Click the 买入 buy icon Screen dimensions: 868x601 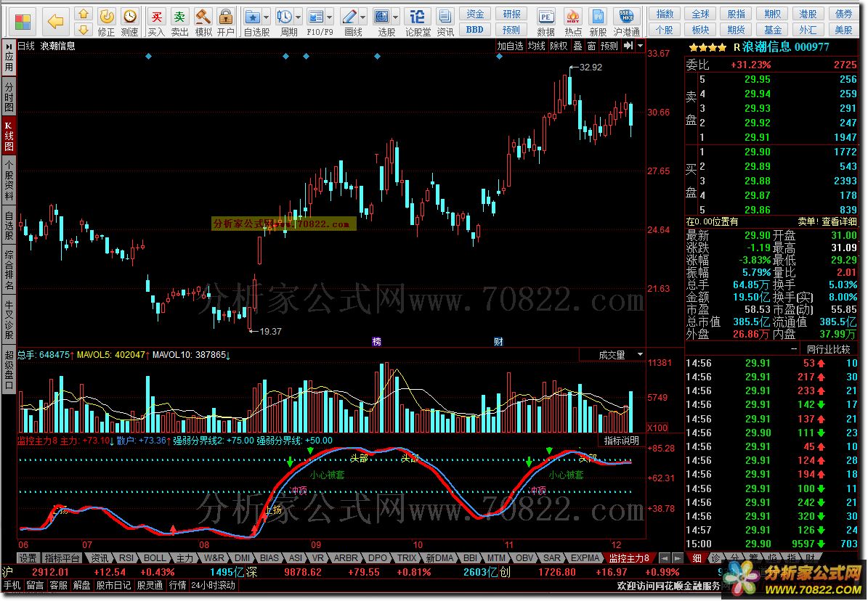click(x=157, y=23)
